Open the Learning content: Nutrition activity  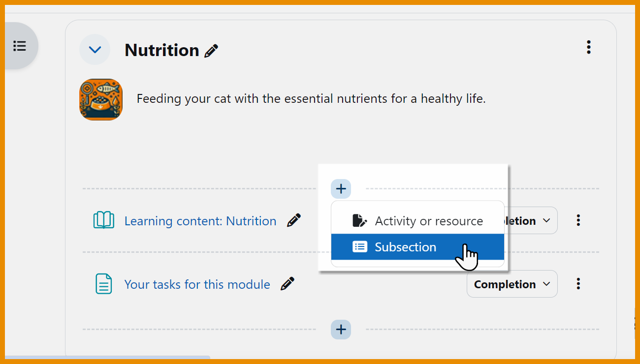(x=200, y=221)
